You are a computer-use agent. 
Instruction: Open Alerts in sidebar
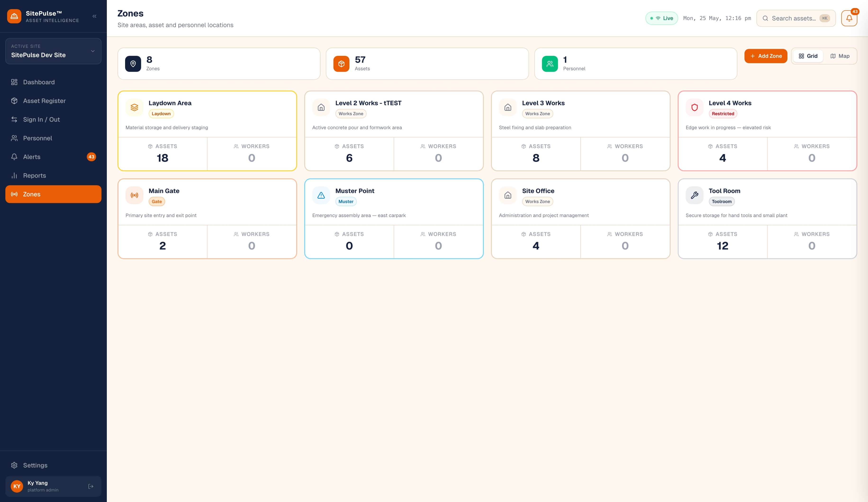click(x=53, y=157)
